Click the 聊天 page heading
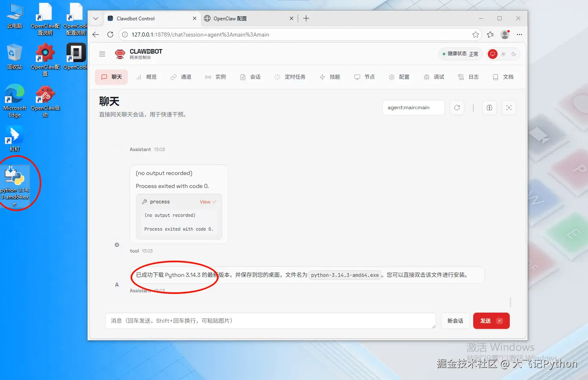This screenshot has height=380, width=588. 109,101
